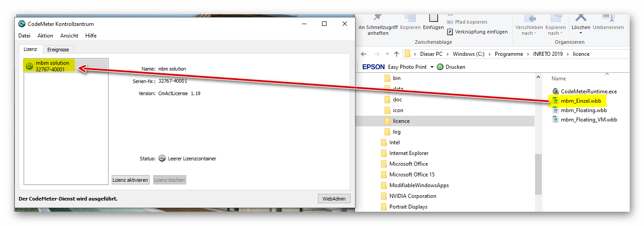
Task: Open the Aktion menu
Action: click(x=45, y=36)
